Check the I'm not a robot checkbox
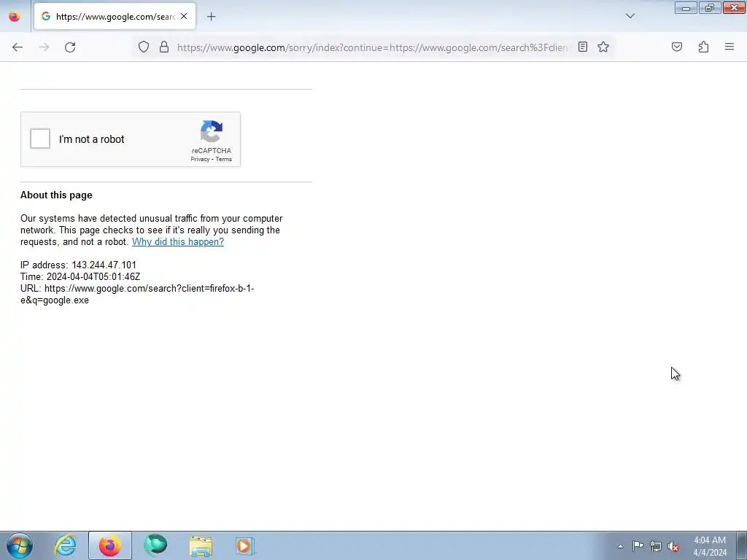 click(40, 139)
